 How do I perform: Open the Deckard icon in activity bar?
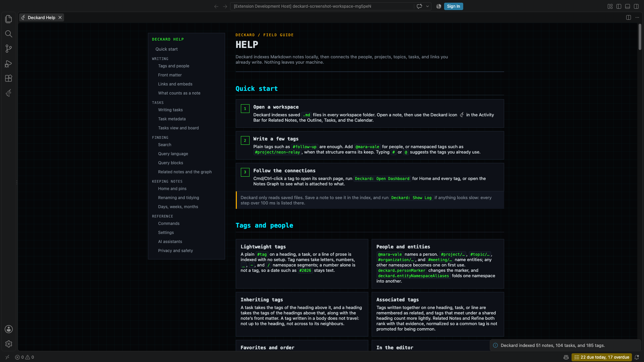pyautogui.click(x=9, y=93)
